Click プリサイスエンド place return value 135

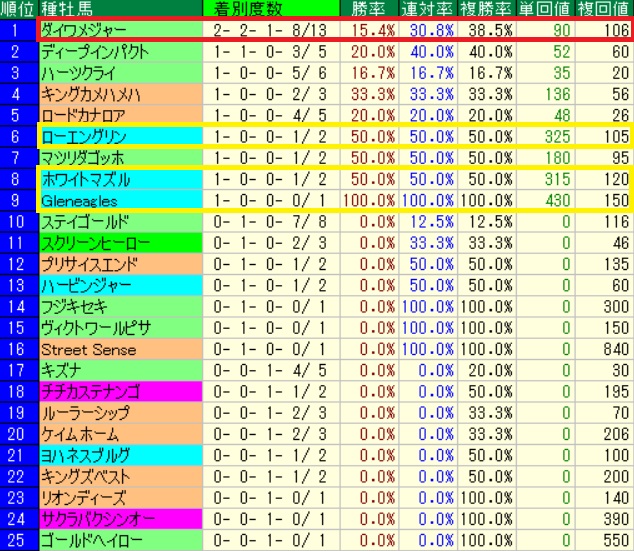click(616, 264)
